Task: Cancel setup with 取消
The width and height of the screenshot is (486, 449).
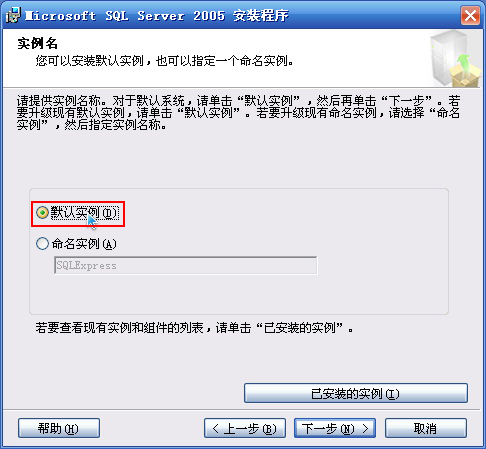Action: [426, 428]
